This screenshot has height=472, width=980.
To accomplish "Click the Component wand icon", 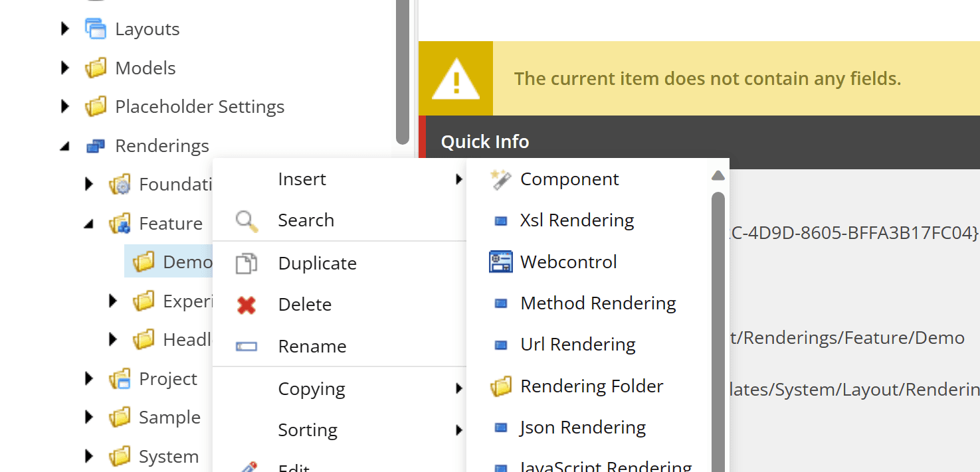I will [x=500, y=179].
